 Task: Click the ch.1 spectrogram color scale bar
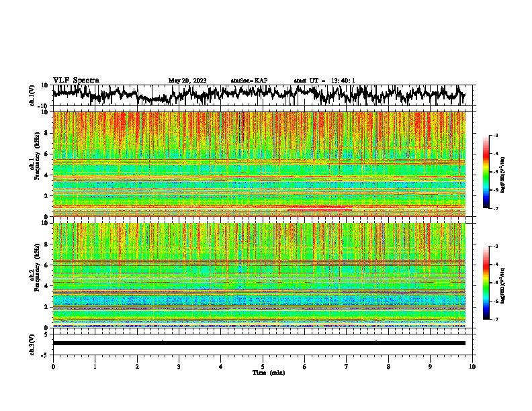coord(486,172)
